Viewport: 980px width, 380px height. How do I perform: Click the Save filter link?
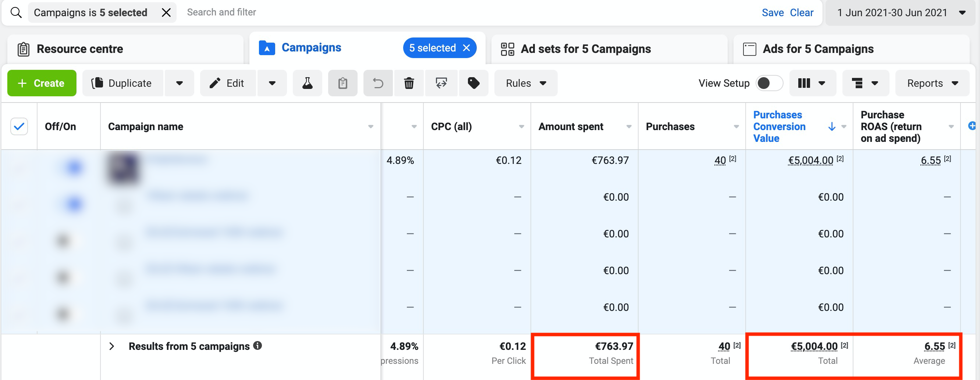[x=772, y=12]
